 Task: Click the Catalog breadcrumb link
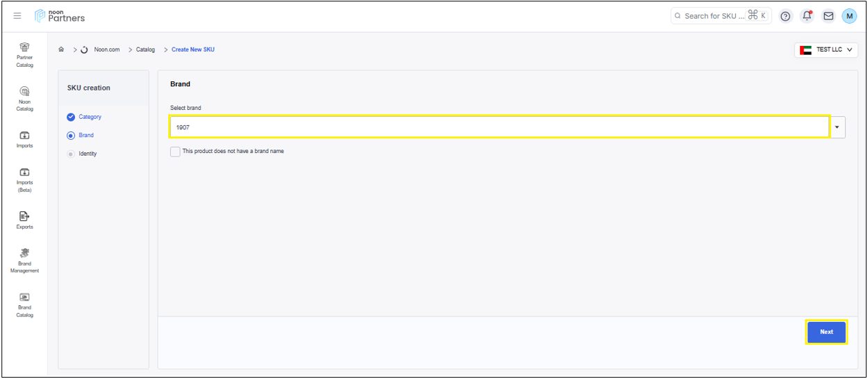coord(145,50)
